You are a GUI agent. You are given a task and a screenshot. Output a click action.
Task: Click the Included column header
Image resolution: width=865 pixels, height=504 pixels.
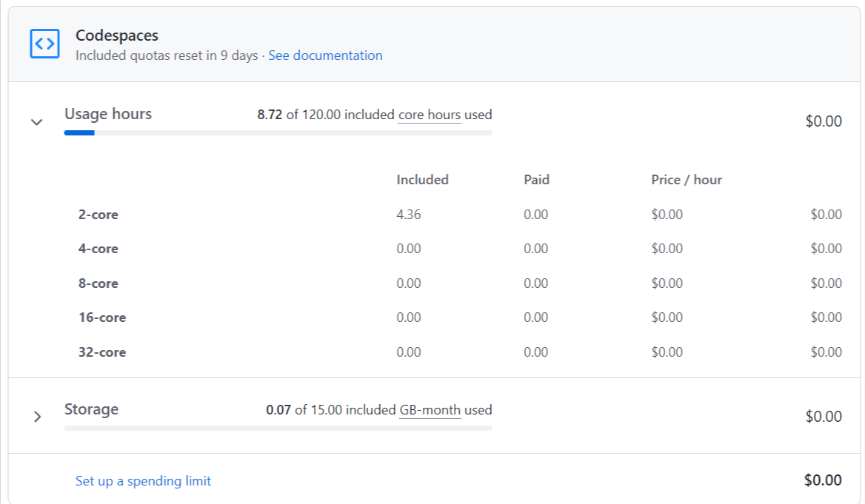pyautogui.click(x=423, y=180)
